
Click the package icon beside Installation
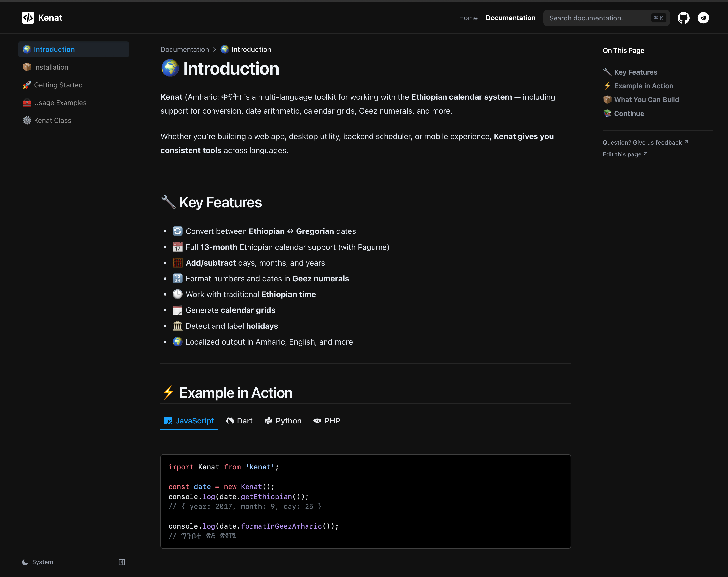click(x=27, y=67)
